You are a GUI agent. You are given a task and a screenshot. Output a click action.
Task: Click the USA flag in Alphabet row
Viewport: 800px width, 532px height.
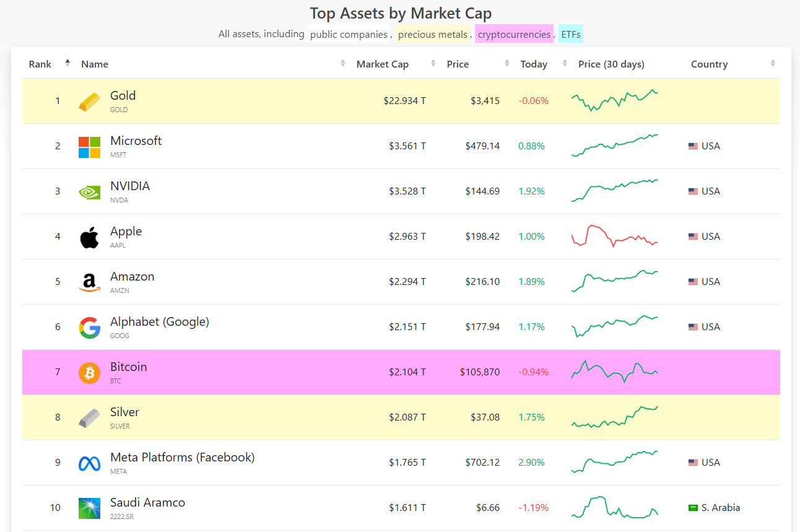click(x=693, y=327)
